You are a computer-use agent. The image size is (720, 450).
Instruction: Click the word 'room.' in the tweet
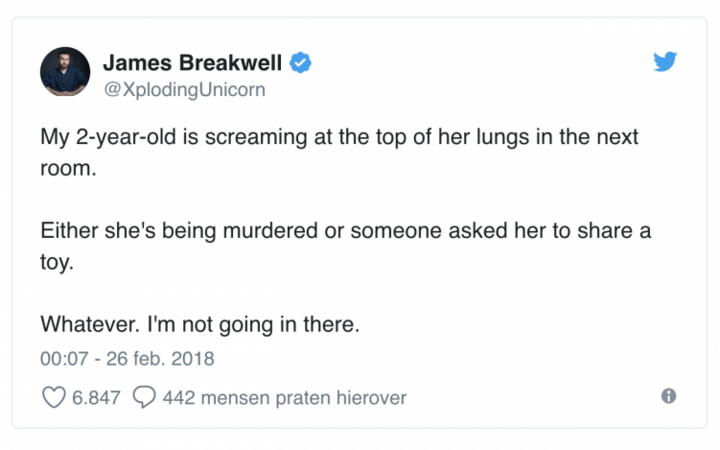(68, 169)
